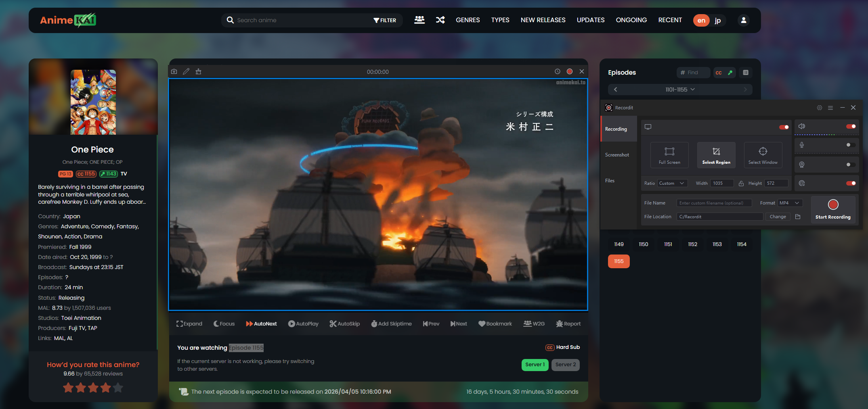Open the Ratio Custom dropdown
Viewport: 868px width, 409px height.
(673, 183)
